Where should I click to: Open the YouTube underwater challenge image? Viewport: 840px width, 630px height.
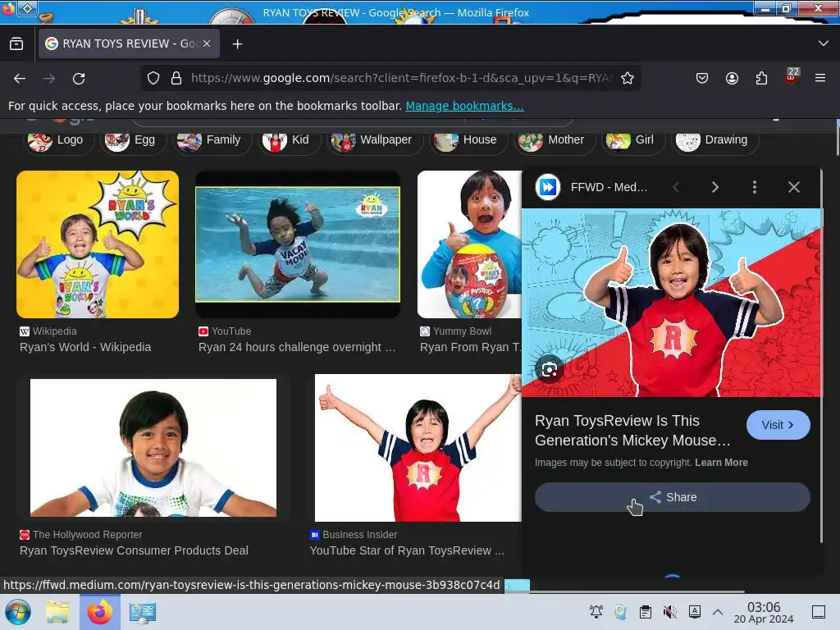coord(297,244)
